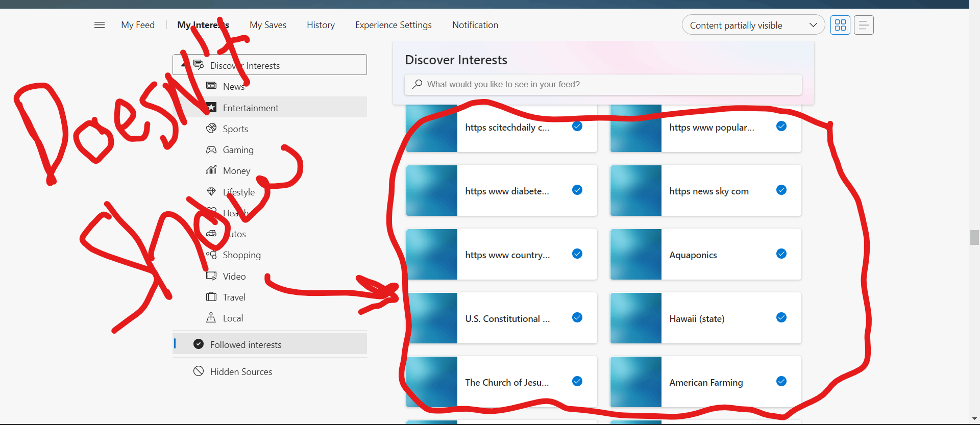The width and height of the screenshot is (980, 425).
Task: Click the Money chart icon
Action: [x=211, y=170]
